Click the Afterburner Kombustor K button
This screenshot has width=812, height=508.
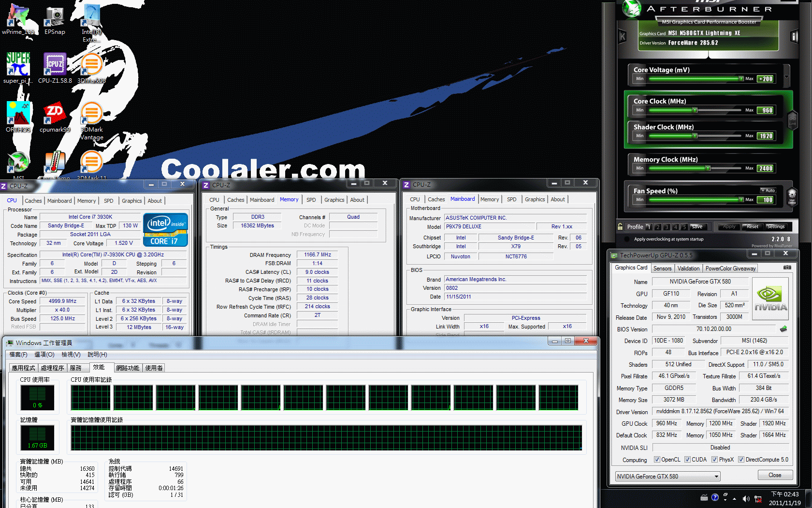pos(623,36)
